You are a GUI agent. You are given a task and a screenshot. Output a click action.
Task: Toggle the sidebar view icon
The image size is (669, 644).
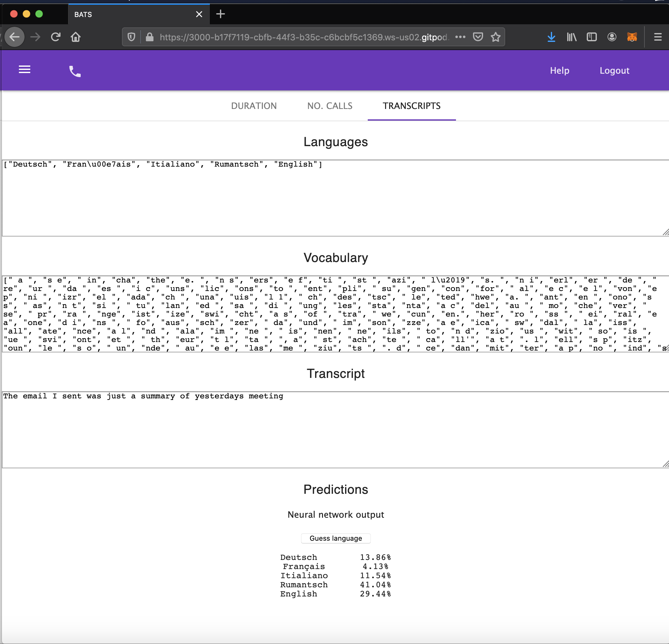tap(591, 37)
